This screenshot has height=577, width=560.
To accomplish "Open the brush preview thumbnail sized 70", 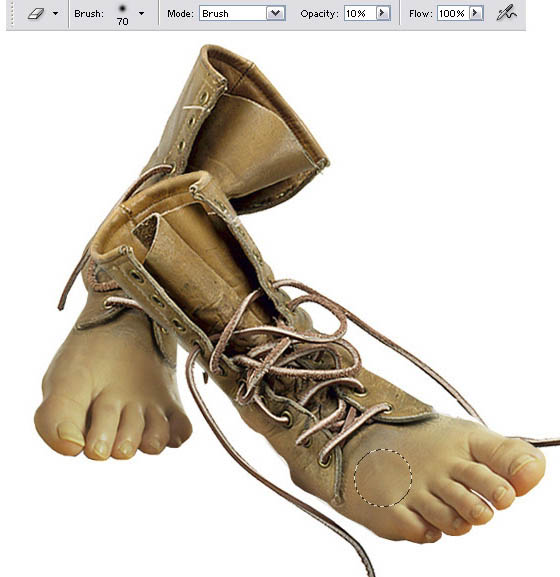I will (x=123, y=15).
